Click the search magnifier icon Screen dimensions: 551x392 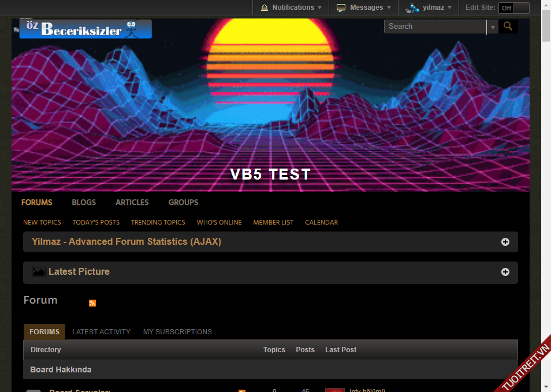[508, 26]
